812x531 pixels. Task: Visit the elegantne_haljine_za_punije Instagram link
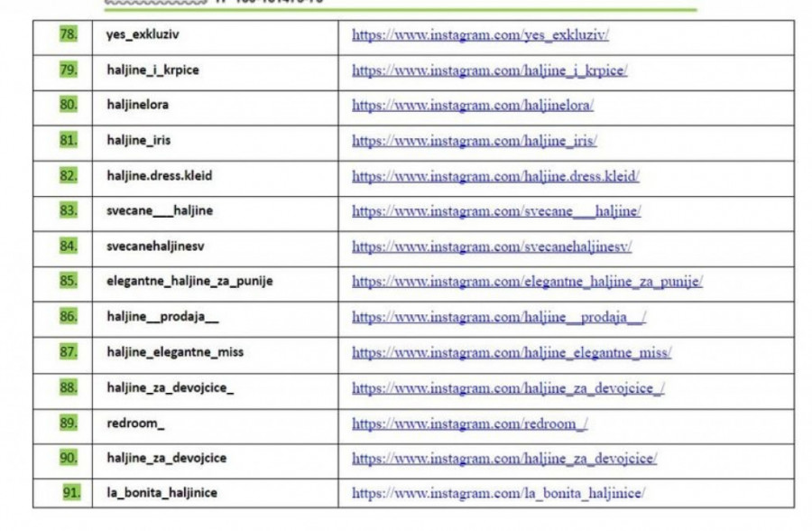pyautogui.click(x=527, y=282)
